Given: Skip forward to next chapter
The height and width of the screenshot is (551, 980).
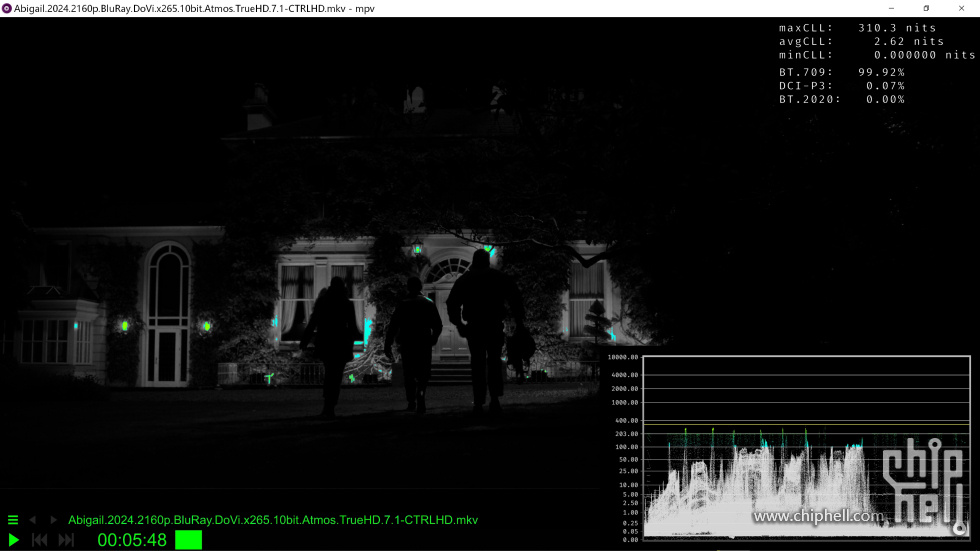Looking at the screenshot, I should (66, 540).
